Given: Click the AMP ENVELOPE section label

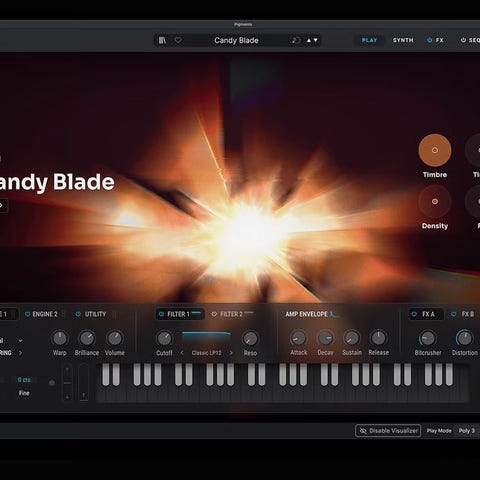Looking at the screenshot, I should [306, 314].
